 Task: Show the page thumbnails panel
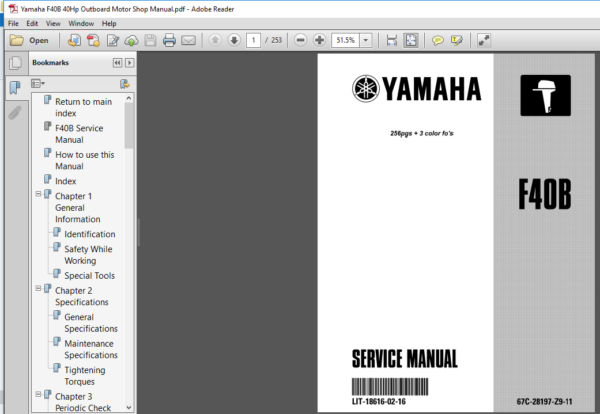click(15, 63)
